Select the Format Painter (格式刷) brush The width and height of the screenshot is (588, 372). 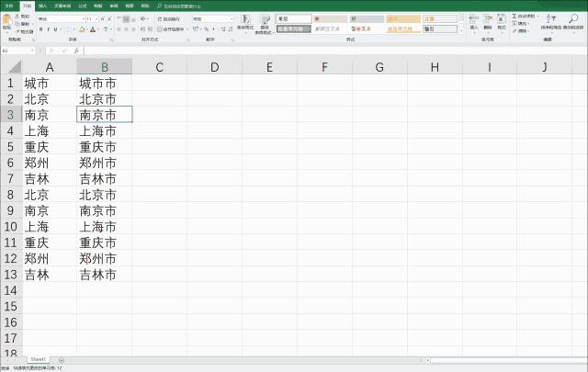(17, 31)
